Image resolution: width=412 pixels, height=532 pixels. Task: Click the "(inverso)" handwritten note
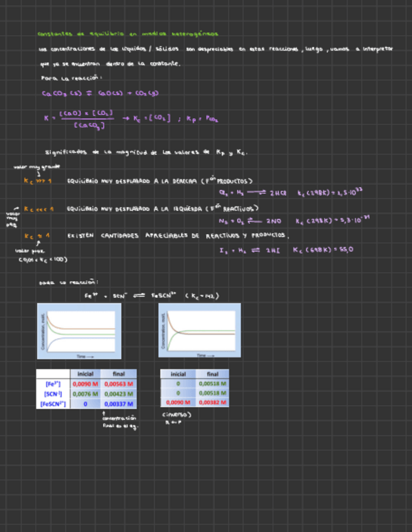[176, 415]
